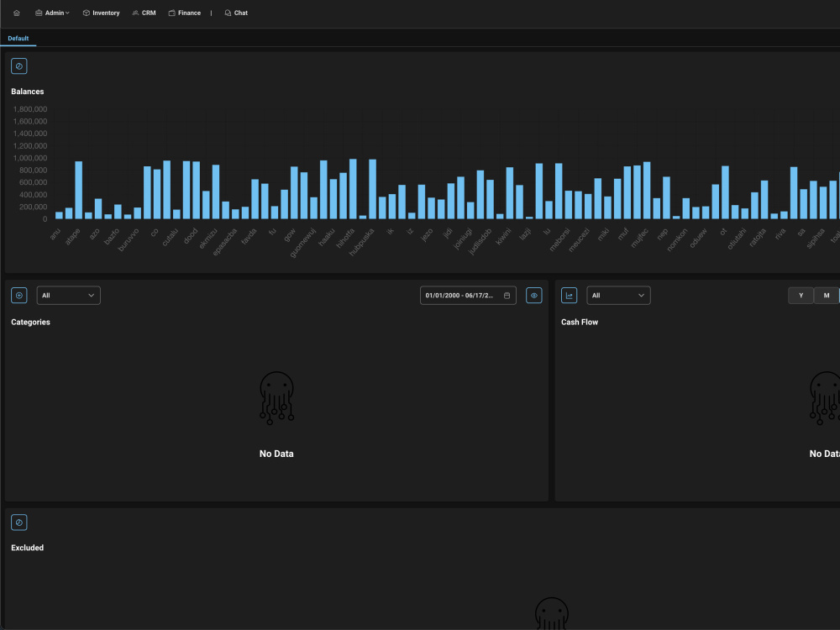Click the Cash Flow chart icon
The width and height of the screenshot is (840, 630).
tap(569, 296)
